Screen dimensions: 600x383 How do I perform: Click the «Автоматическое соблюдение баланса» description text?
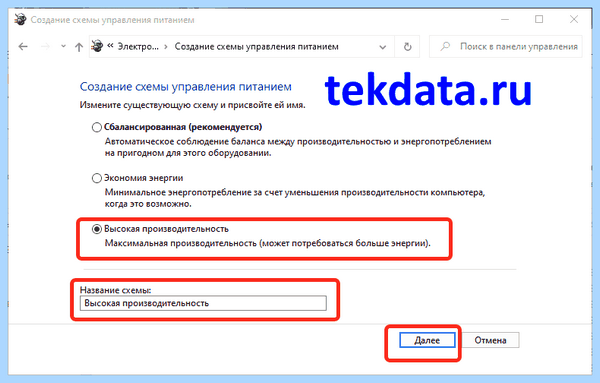point(298,147)
